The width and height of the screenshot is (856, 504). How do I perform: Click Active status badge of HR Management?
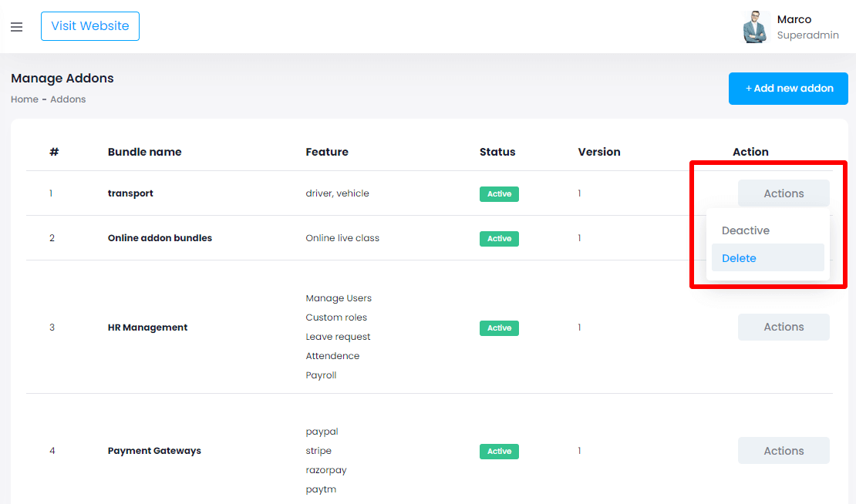click(499, 328)
